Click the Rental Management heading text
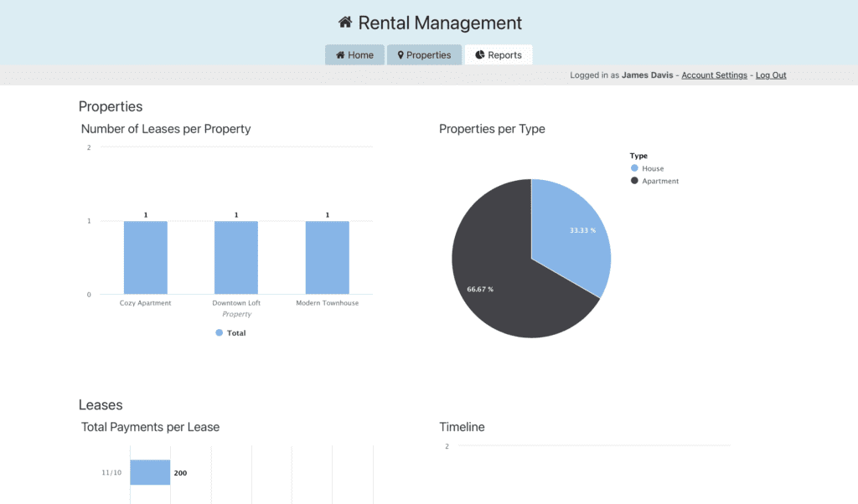 440,23
